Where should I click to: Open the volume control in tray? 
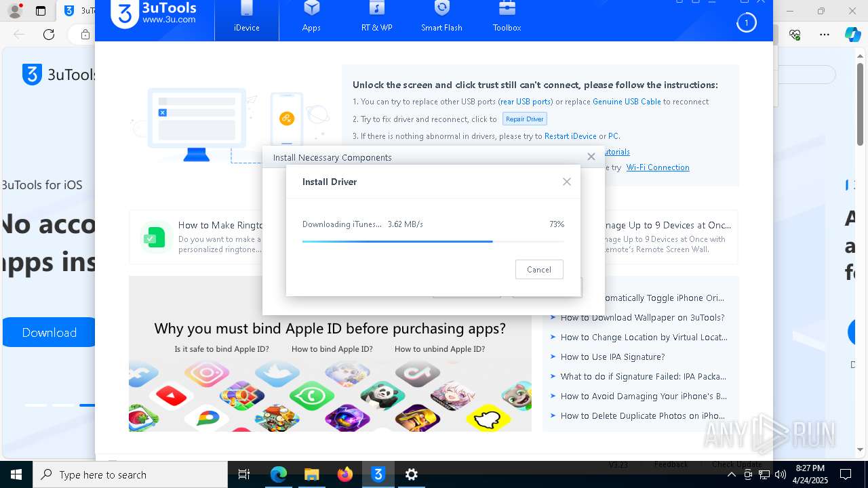coord(781,474)
